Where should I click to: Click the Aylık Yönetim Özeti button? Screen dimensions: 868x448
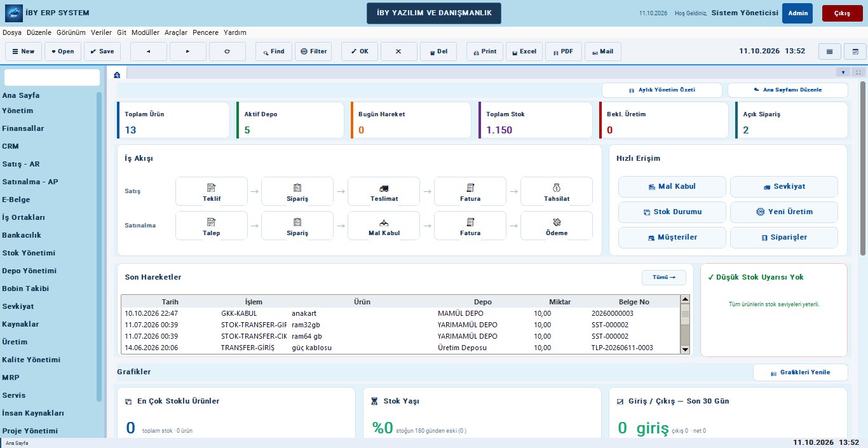[662, 90]
